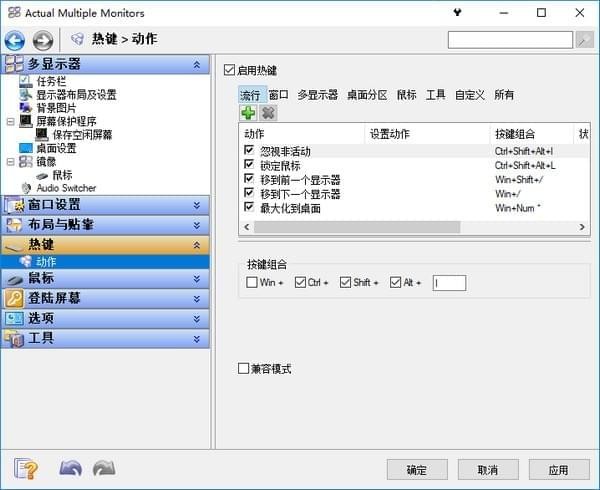Viewport: 600px width, 490px height.
Task: Switch to the 自定义 tab
Action: click(x=470, y=94)
